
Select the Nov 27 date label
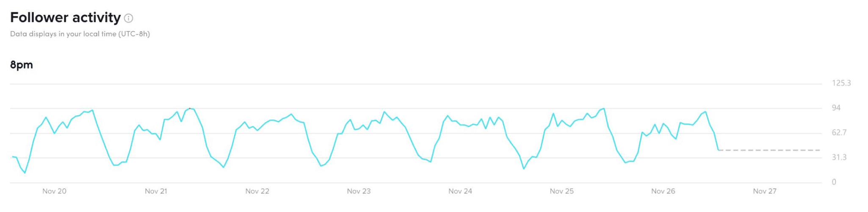(x=765, y=191)
